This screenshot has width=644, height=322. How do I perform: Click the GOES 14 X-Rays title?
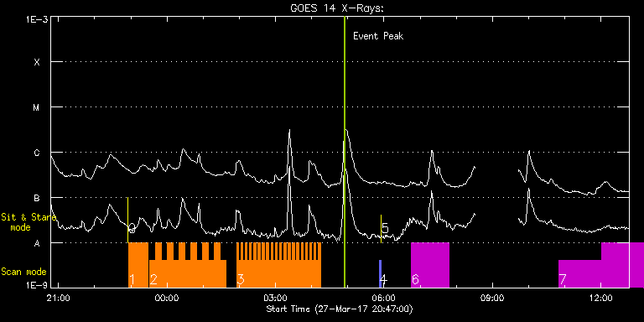click(337, 8)
